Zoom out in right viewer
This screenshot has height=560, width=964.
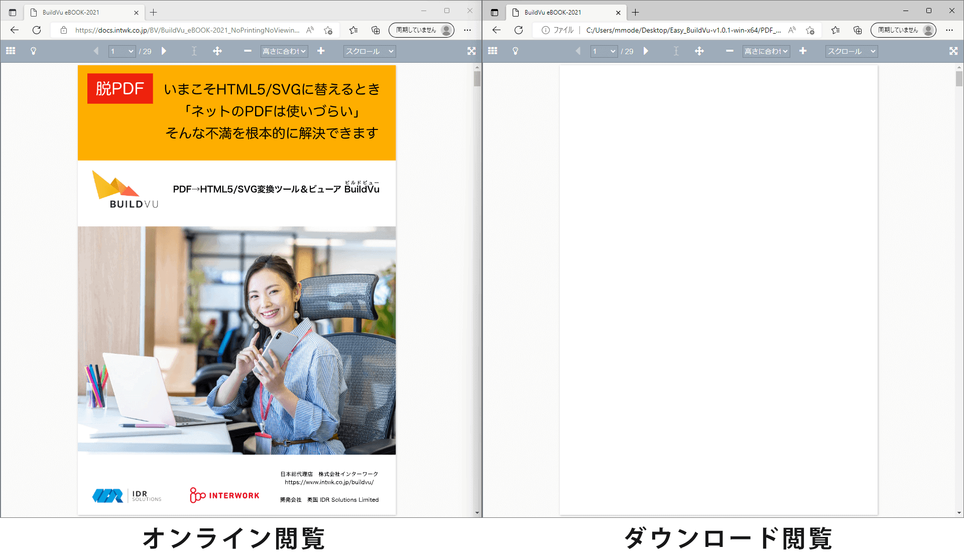(x=730, y=51)
